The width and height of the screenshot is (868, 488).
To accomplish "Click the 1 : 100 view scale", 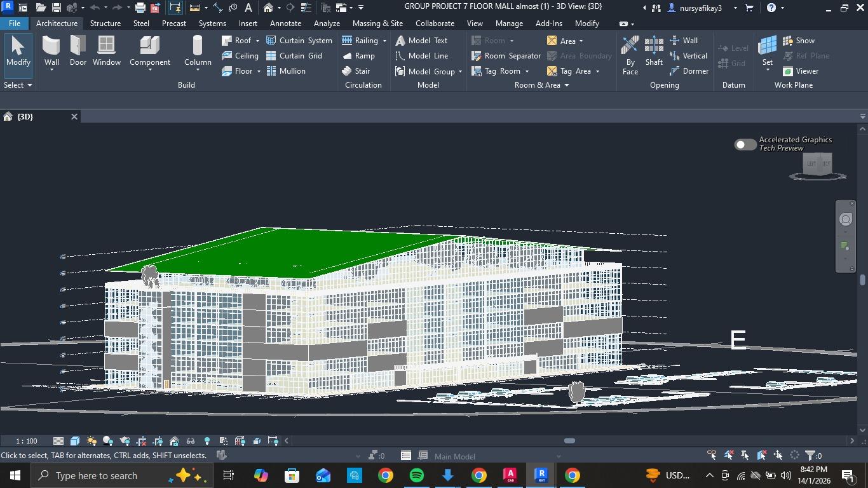I will [27, 441].
